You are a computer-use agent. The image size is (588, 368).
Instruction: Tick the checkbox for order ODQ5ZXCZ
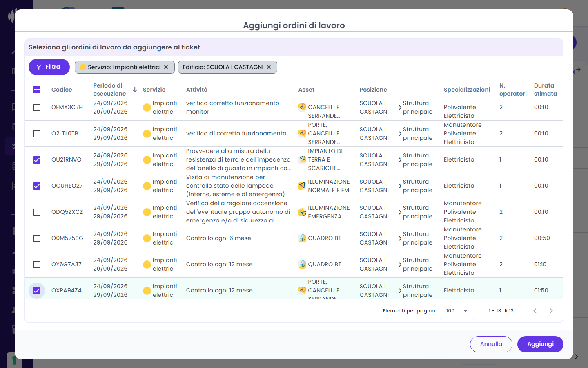[x=37, y=212]
